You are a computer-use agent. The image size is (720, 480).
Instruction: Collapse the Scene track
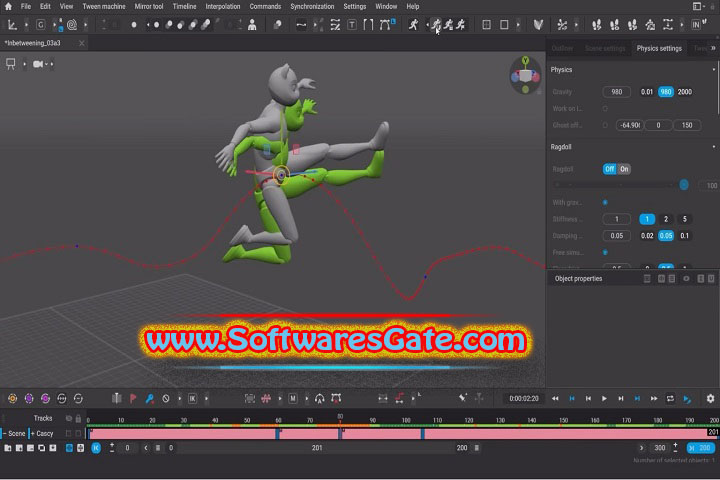tap(5, 434)
